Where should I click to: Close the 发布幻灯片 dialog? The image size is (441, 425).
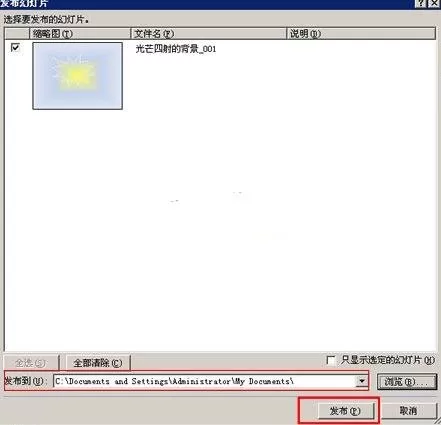coord(434,3)
